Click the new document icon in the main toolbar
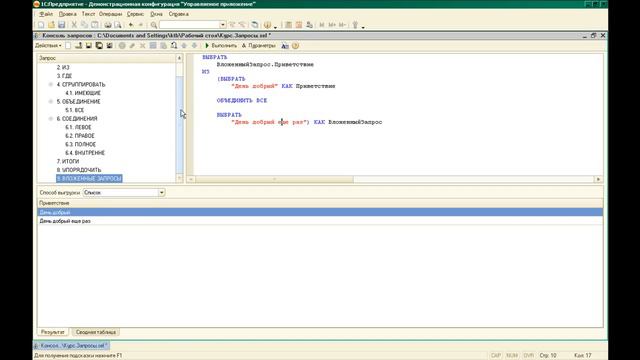The image size is (640, 360). coord(41,25)
